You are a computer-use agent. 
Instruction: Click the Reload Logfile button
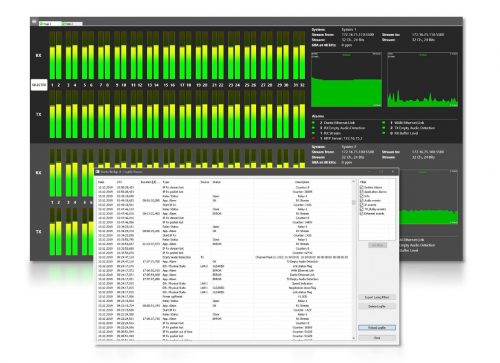[x=377, y=328]
